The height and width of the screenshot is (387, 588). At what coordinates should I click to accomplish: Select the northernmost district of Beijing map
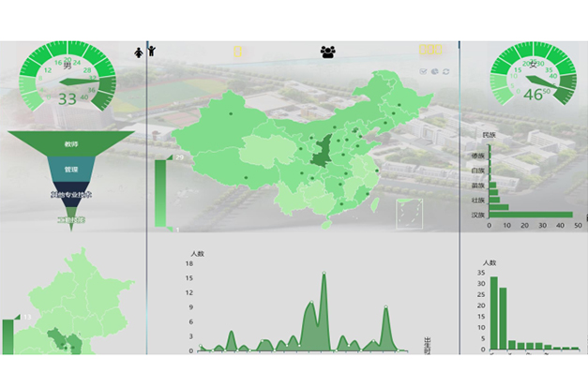click(x=82, y=268)
